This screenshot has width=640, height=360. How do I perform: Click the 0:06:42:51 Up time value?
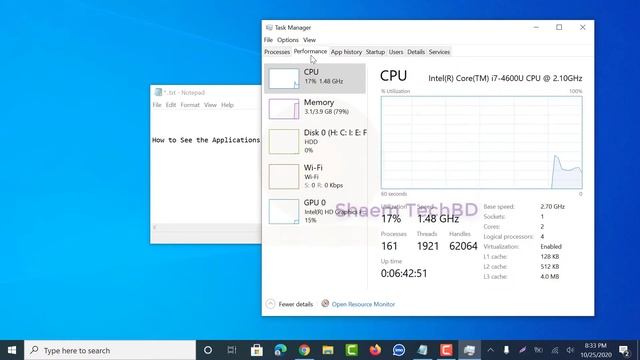click(404, 273)
